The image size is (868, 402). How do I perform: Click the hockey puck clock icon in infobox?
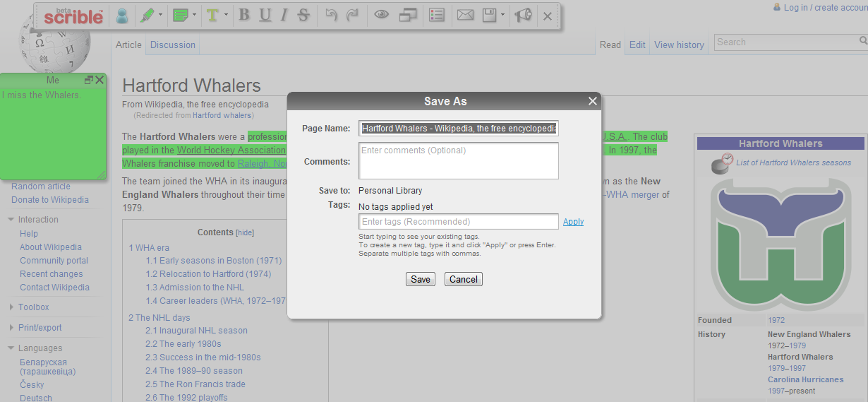722,162
